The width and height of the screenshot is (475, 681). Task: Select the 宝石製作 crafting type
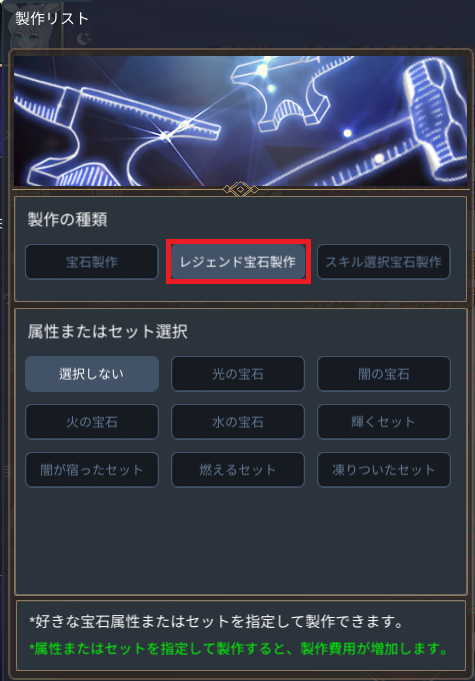coord(92,261)
